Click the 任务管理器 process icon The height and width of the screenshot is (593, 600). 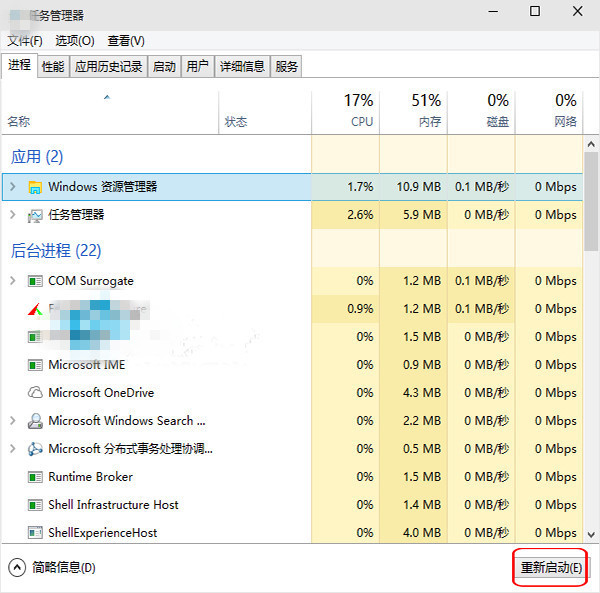pos(35,215)
